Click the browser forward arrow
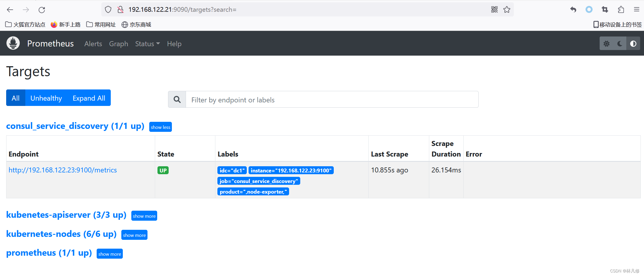644x276 pixels. click(26, 10)
